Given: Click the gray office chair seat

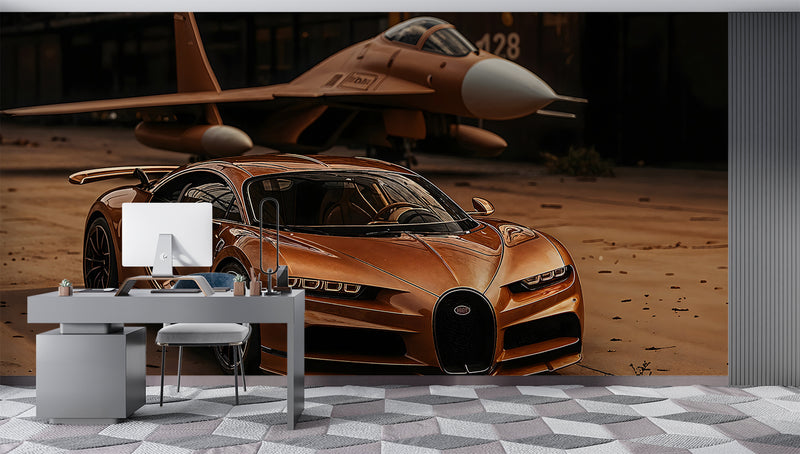Looking at the screenshot, I should 203,334.
